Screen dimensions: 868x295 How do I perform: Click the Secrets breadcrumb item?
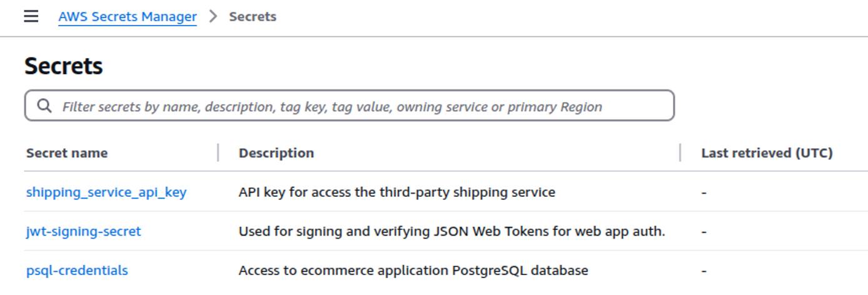tap(253, 17)
